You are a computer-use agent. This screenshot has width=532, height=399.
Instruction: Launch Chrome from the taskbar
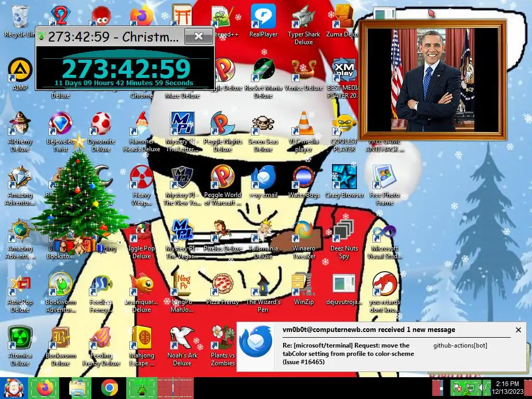(109, 388)
